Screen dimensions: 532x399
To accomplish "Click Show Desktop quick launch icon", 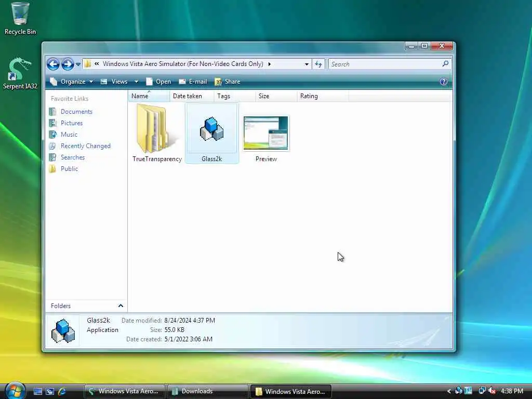I will 37,391.
